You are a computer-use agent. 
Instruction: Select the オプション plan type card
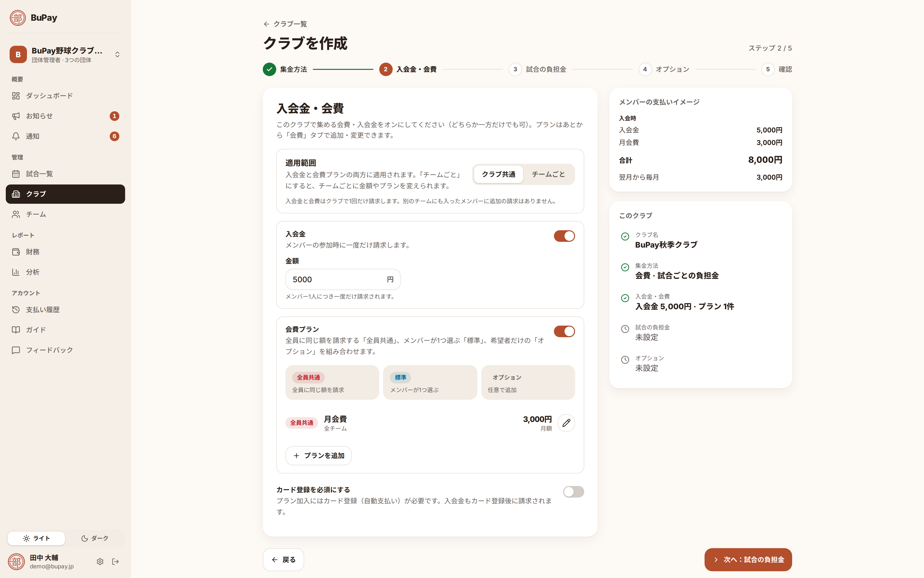point(528,383)
